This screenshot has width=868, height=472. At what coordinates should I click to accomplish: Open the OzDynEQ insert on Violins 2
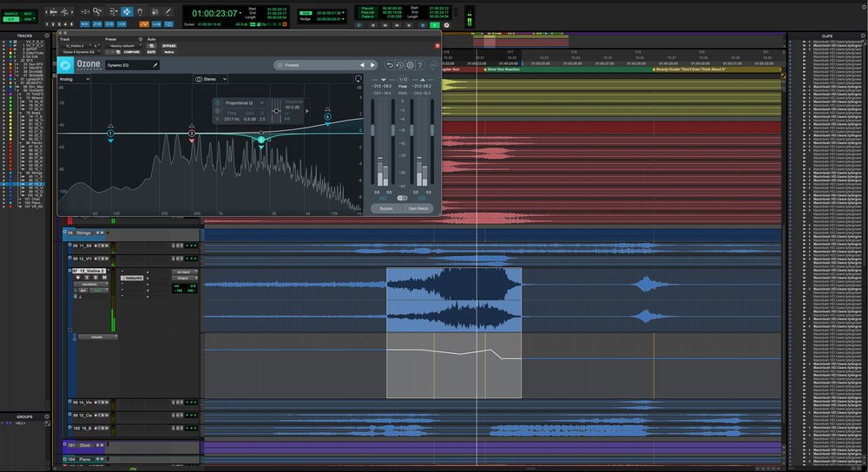tap(134, 278)
